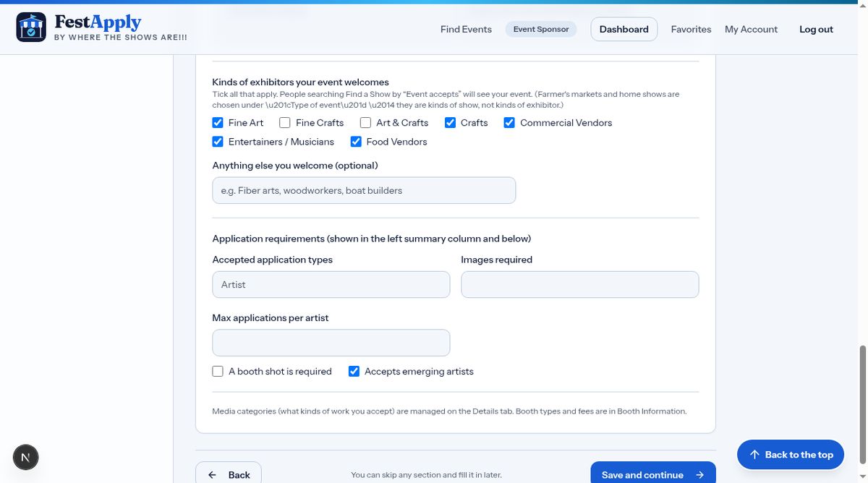868x483 pixels.
Task: Enable 'A booth shot is required'
Action: coord(218,372)
